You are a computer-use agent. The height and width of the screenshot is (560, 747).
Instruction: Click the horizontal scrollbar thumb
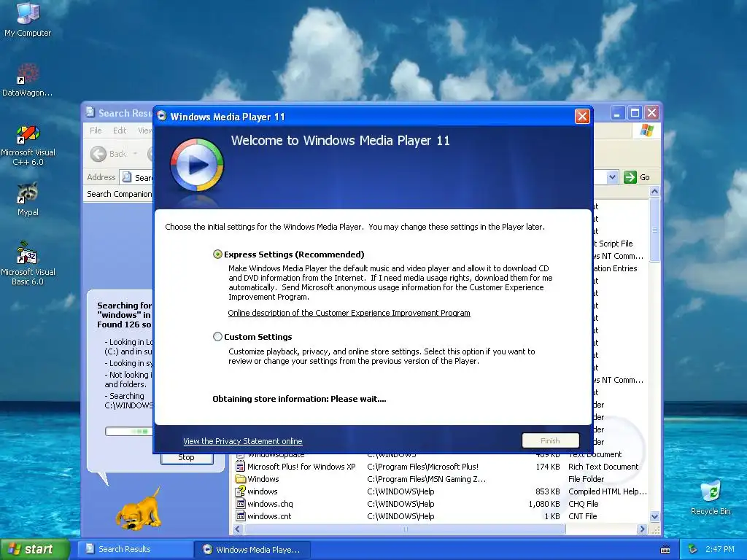404,529
